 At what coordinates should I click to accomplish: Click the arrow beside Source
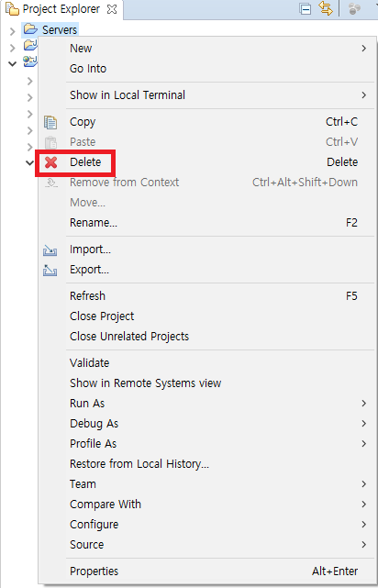click(363, 545)
